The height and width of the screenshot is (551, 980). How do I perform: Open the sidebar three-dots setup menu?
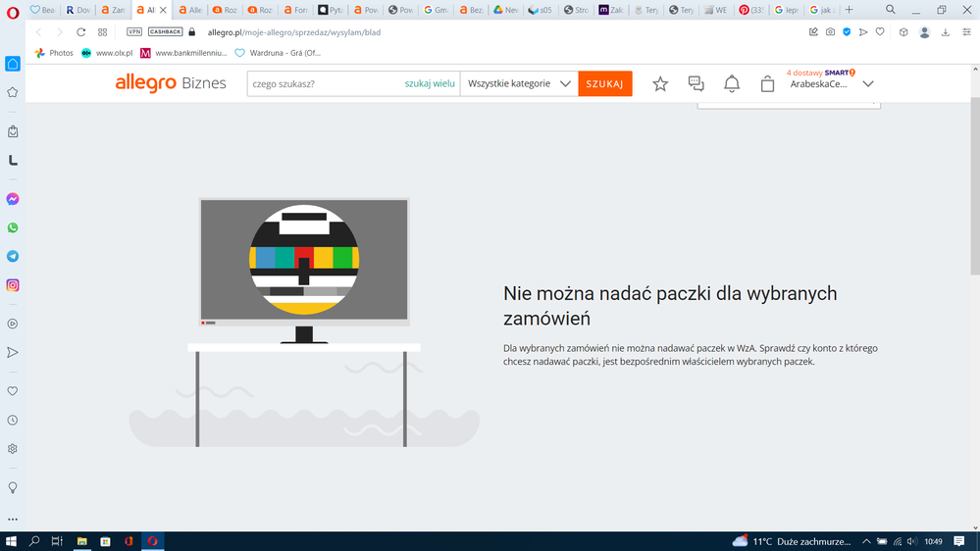13,520
